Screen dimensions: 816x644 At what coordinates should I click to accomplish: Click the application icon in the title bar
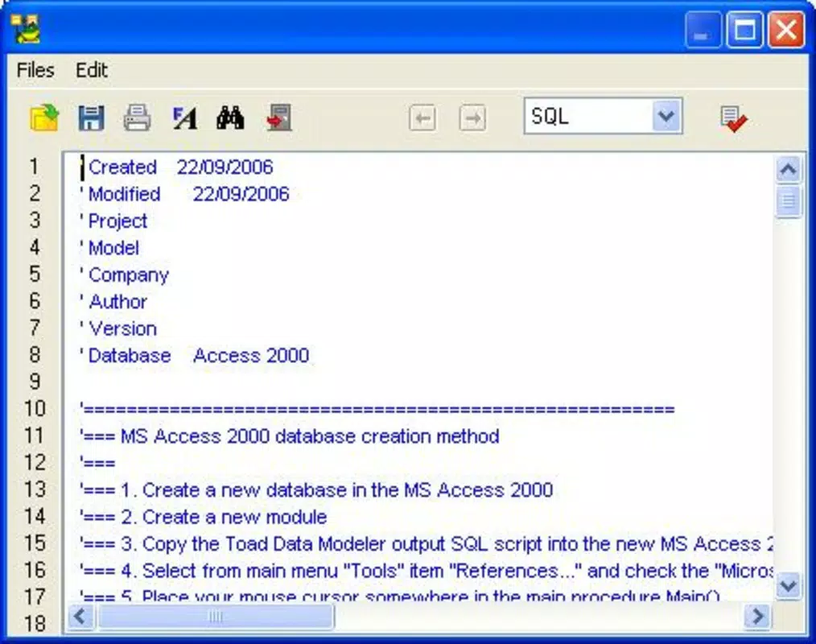26,29
